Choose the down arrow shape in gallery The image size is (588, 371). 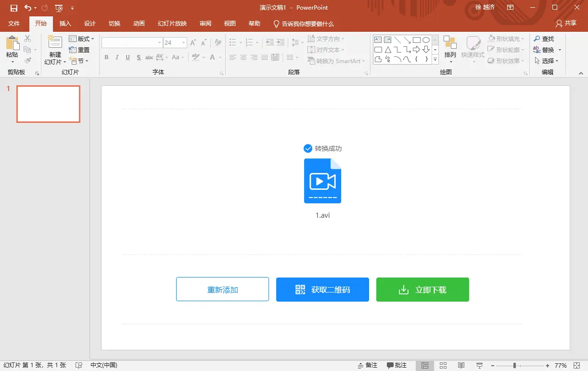coord(426,50)
